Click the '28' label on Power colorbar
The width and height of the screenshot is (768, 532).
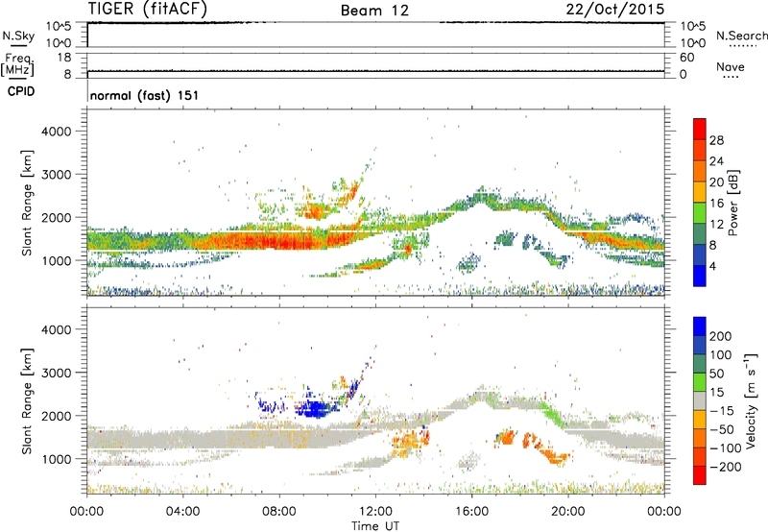pyautogui.click(x=716, y=140)
